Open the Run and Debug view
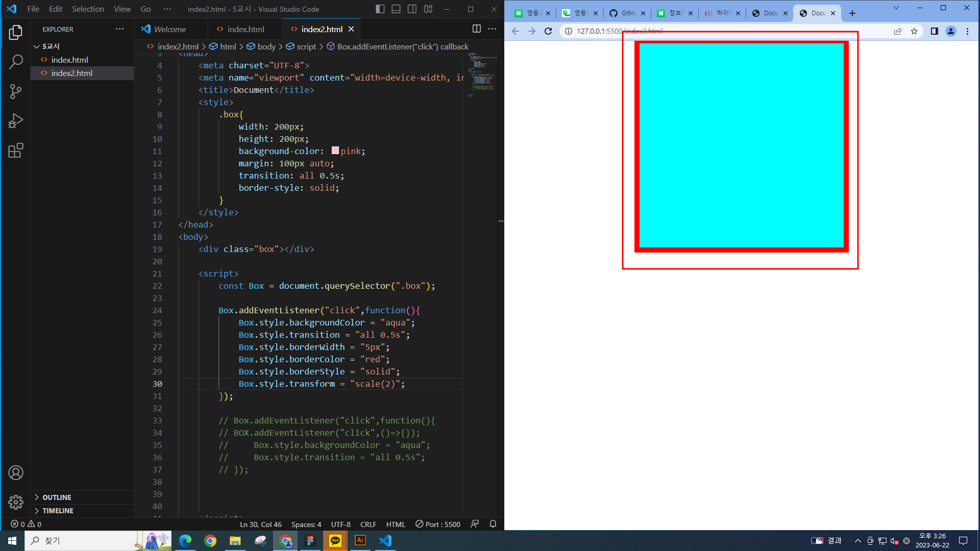The height and width of the screenshot is (551, 980). click(x=16, y=121)
